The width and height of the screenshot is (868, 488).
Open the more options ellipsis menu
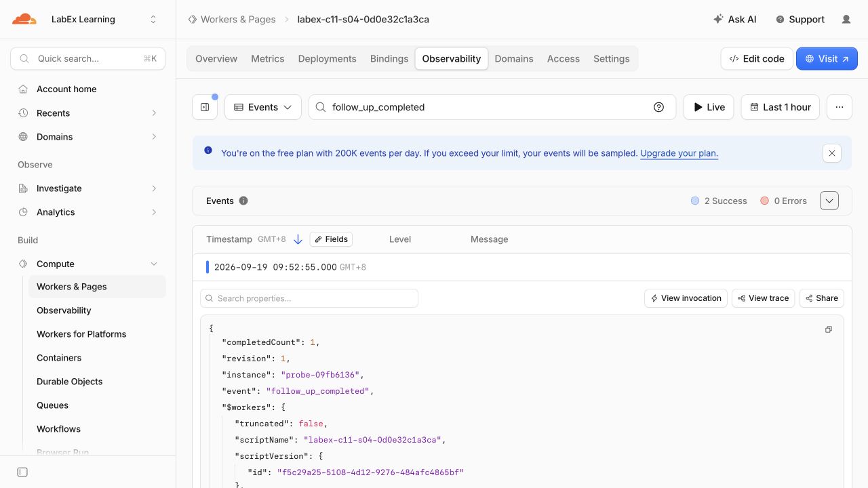(840, 107)
